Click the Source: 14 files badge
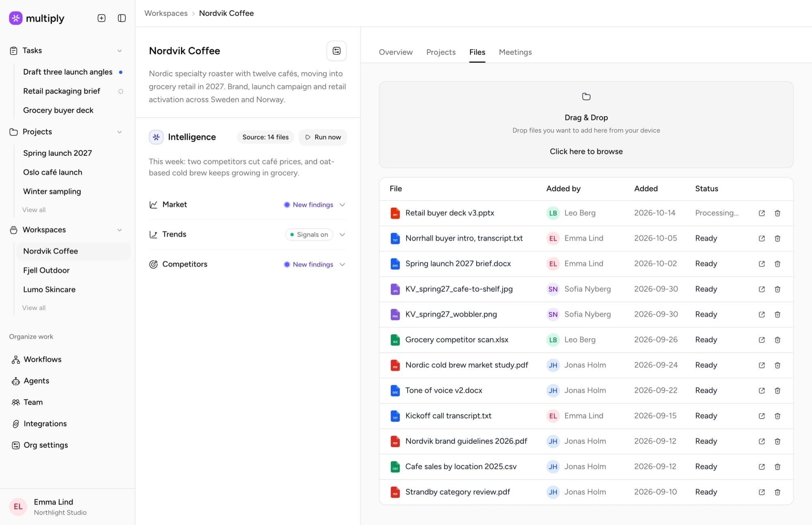 [266, 137]
